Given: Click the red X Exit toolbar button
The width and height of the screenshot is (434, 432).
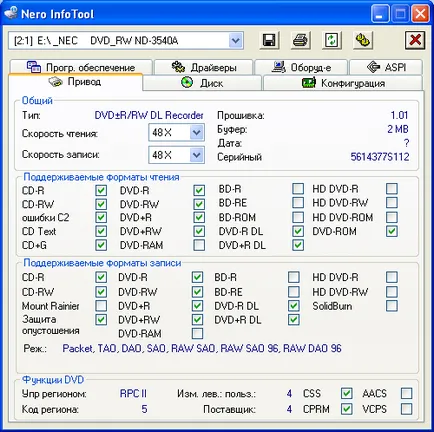Looking at the screenshot, I should point(415,41).
